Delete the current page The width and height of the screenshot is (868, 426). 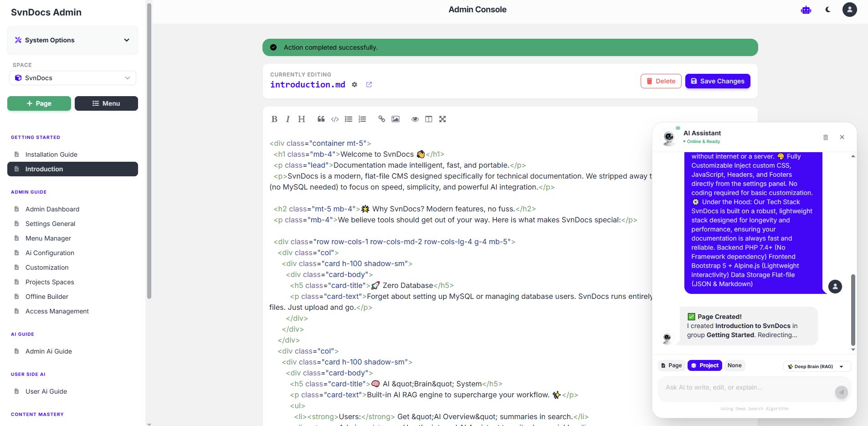[x=661, y=81]
